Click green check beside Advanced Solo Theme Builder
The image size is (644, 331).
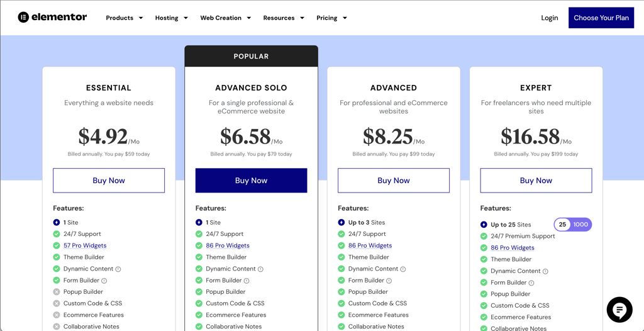[199, 257]
